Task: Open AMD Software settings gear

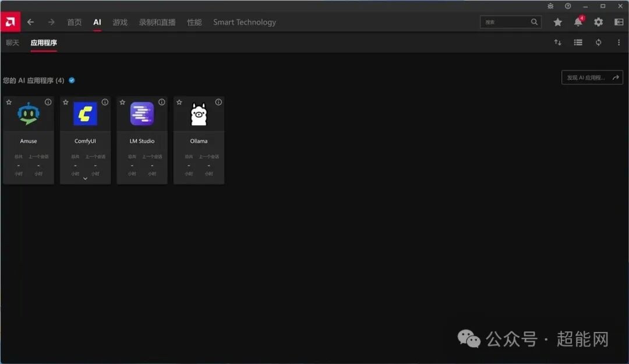Action: 599,22
